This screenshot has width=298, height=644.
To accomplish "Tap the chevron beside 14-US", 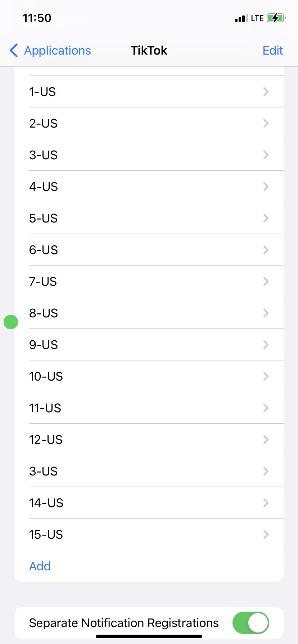I will pos(266,503).
